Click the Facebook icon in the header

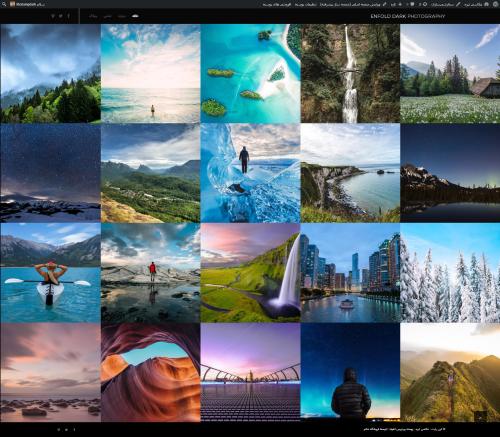pos(69,16)
